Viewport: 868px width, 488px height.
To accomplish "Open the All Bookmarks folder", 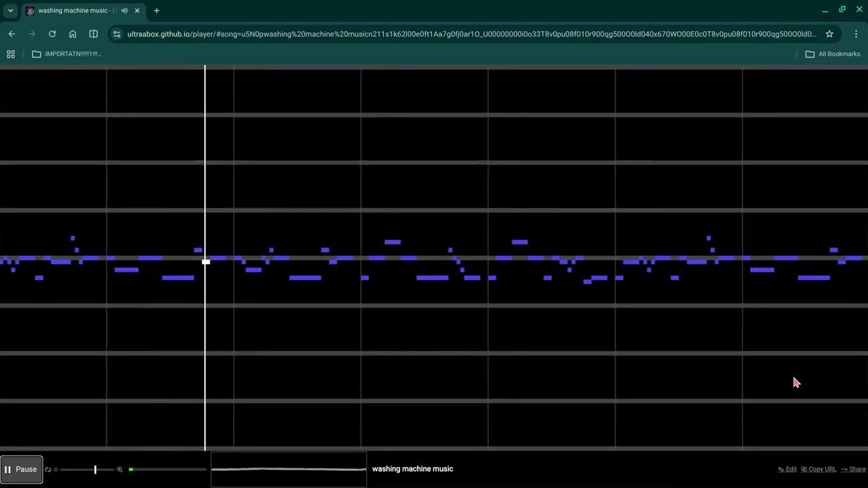I will click(x=833, y=54).
